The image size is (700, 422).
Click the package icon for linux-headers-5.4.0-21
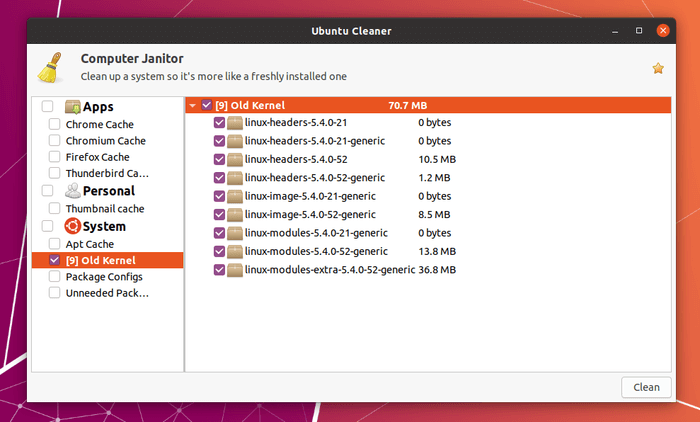[x=235, y=123]
